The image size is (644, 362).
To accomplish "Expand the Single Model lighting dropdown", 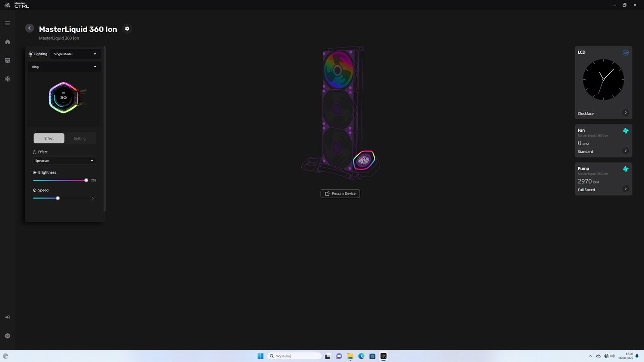I will click(x=75, y=54).
